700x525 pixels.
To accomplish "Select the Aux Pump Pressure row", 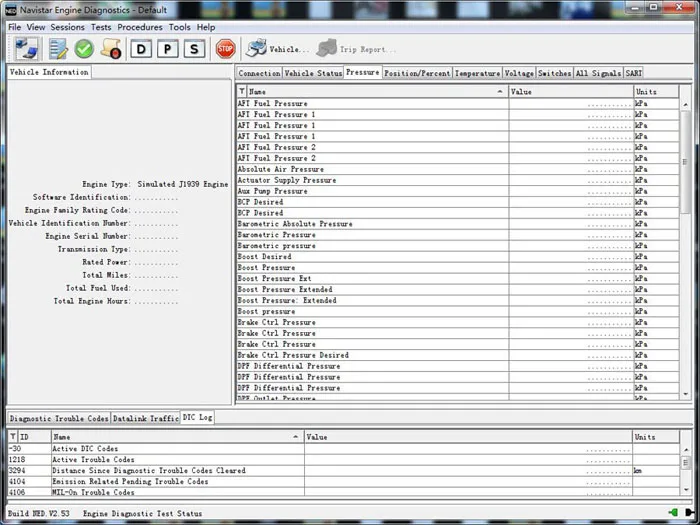I will point(458,191).
